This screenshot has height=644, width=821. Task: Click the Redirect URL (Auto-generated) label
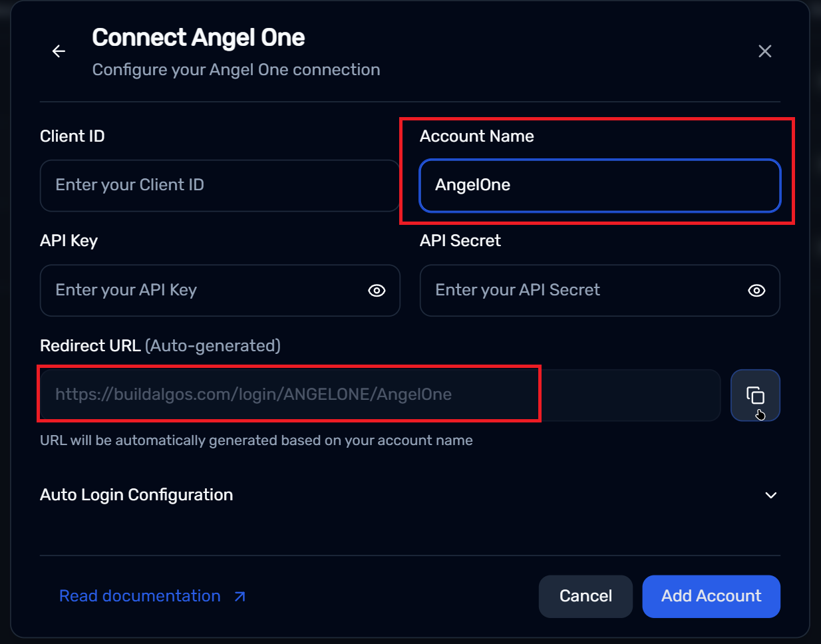coord(160,346)
